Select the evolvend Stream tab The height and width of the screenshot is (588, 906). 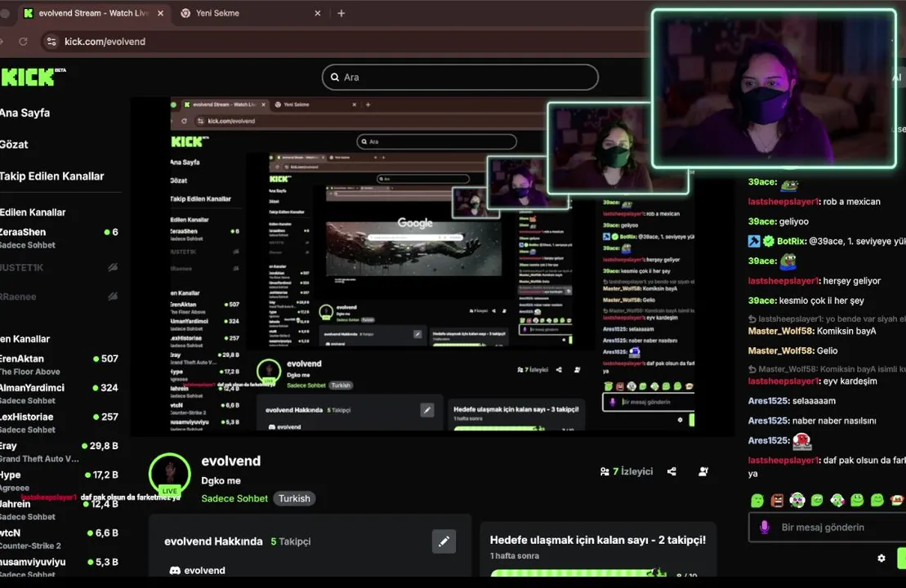coord(92,13)
